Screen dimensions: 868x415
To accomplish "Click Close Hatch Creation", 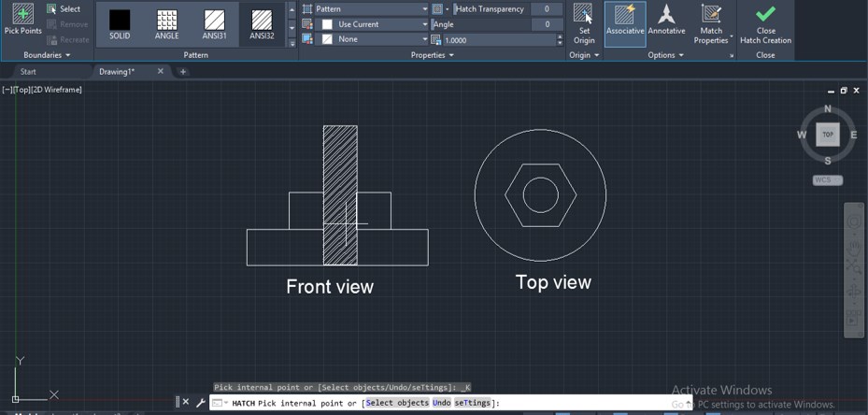I will [765, 24].
